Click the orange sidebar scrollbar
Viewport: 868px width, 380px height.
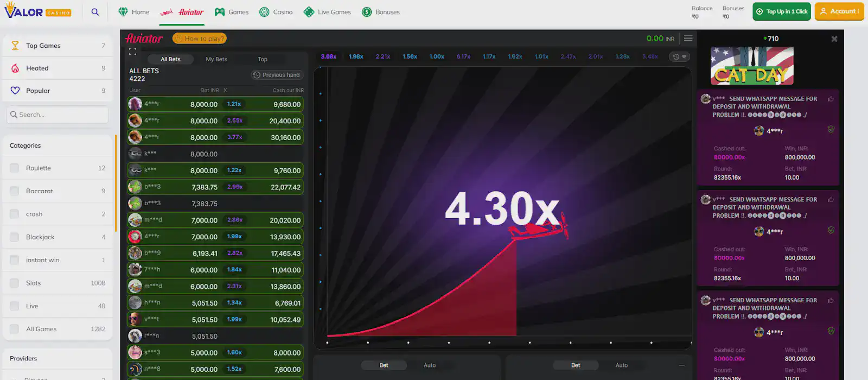click(x=116, y=183)
